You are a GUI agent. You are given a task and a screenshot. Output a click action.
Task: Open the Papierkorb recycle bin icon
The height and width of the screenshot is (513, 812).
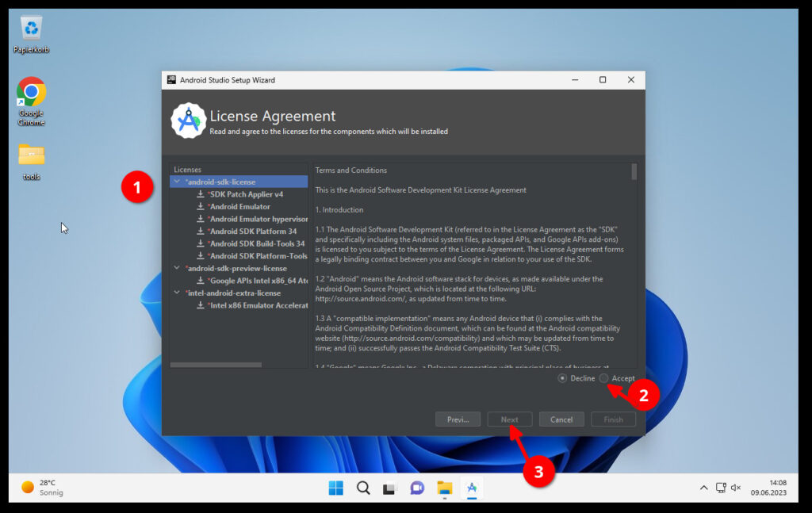31,34
